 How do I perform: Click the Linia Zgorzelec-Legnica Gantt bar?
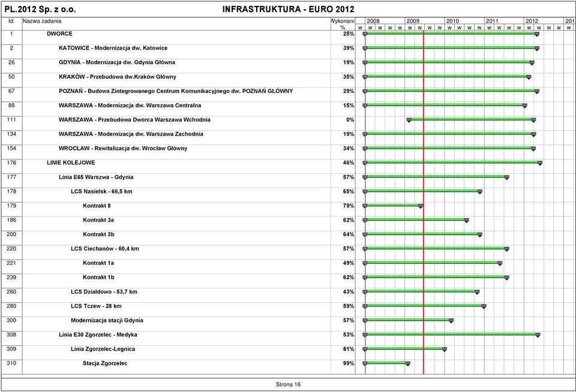(404, 349)
